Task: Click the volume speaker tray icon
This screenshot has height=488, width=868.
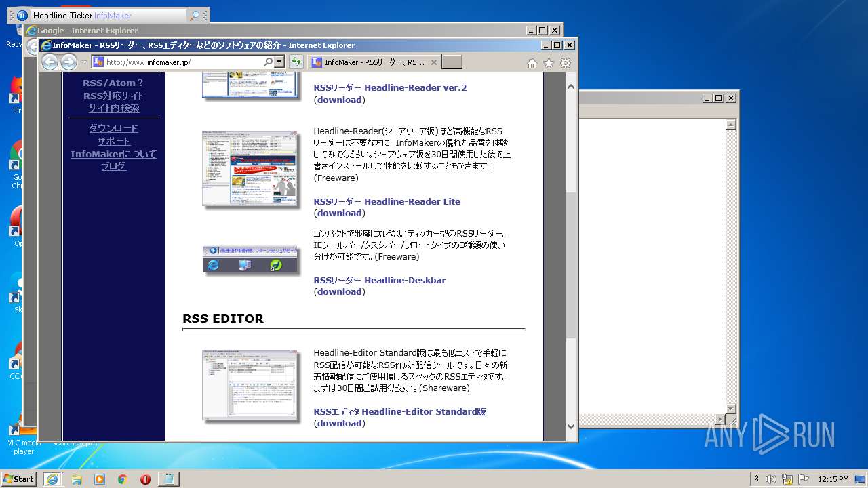Action: coord(771,479)
